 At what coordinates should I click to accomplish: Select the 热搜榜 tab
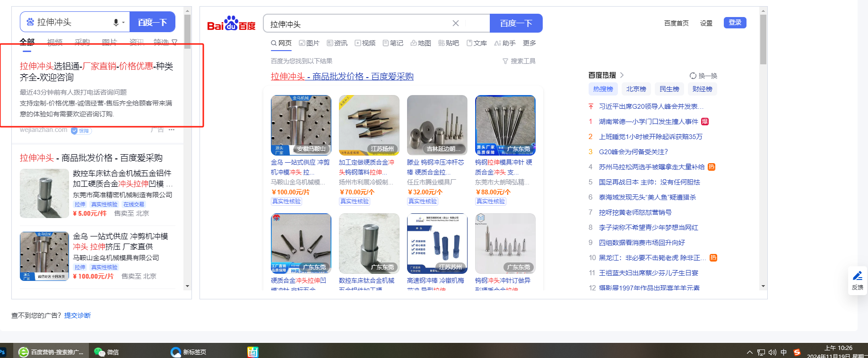click(x=603, y=89)
